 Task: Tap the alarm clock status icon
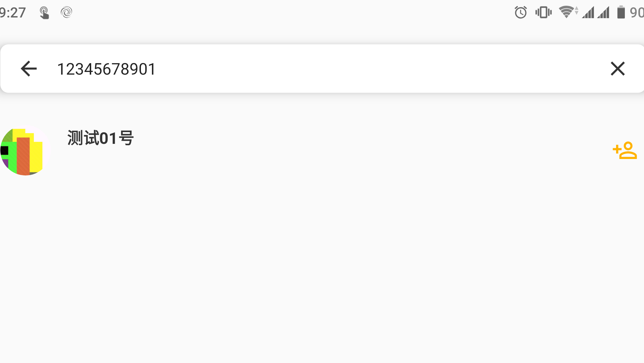point(521,13)
